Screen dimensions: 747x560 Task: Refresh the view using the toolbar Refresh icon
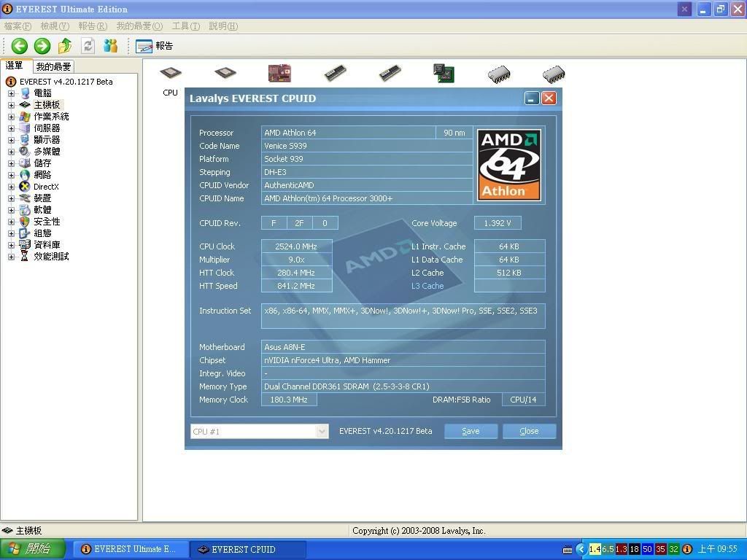pyautogui.click(x=88, y=46)
